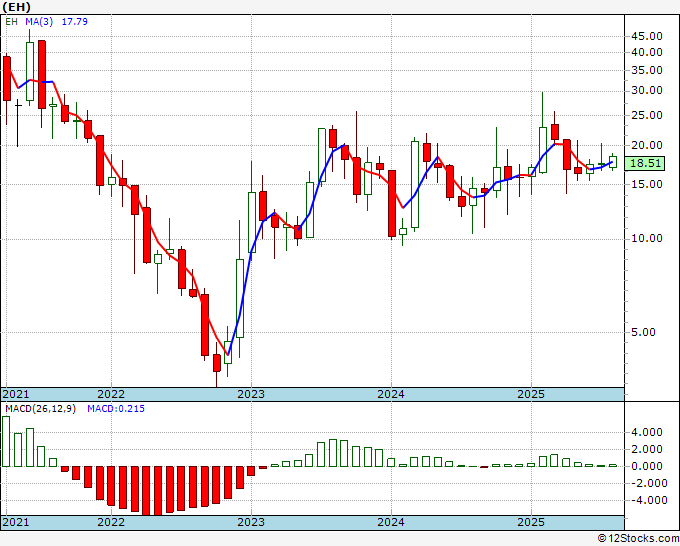This screenshot has height=546, width=680.
Task: Click 2023 on the price chart timeline
Action: coord(251,394)
